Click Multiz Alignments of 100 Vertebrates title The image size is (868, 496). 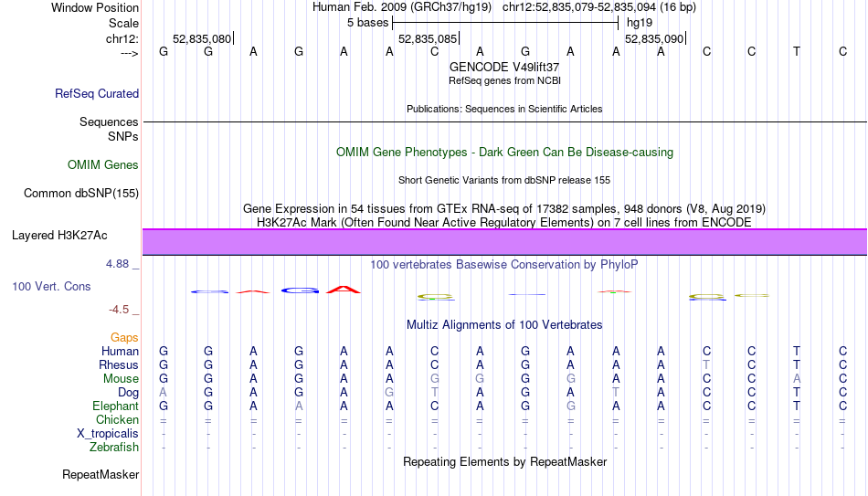[504, 325]
